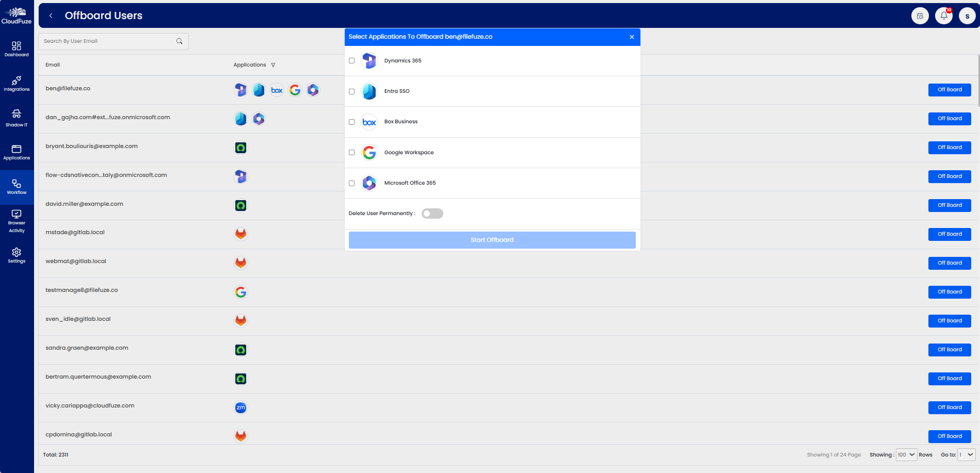Click the search magnifier icon
Screen dimensions: 980x473
(x=179, y=41)
